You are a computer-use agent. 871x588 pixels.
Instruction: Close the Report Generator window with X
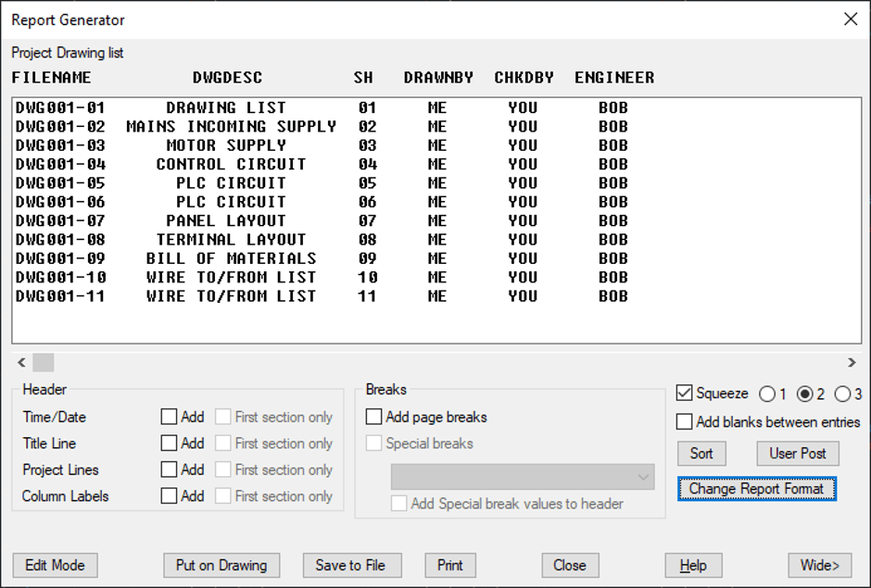(851, 19)
